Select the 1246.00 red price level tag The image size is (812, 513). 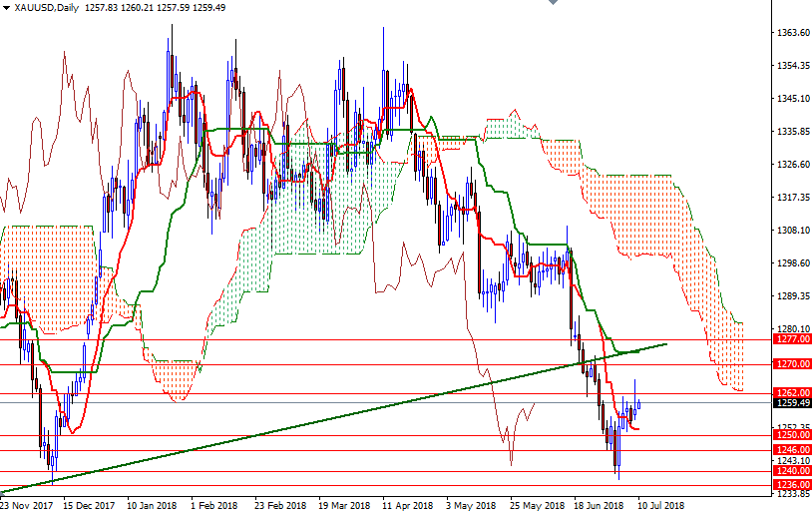(791, 449)
